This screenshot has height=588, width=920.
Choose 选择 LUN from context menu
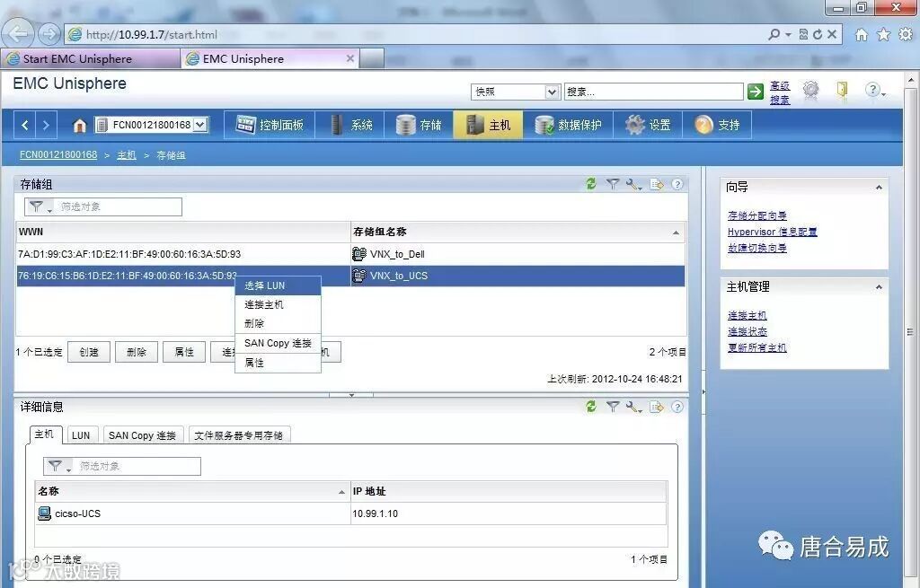[x=279, y=285]
